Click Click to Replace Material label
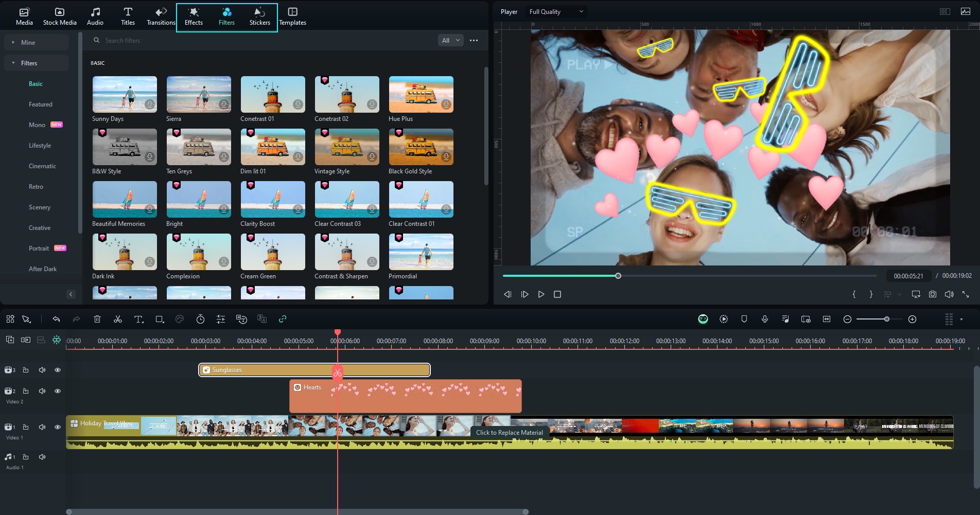 509,432
